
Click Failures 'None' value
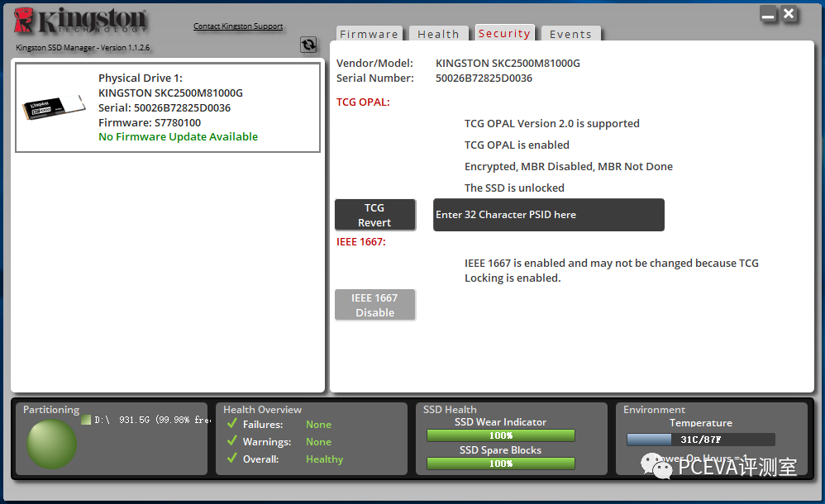click(x=318, y=424)
